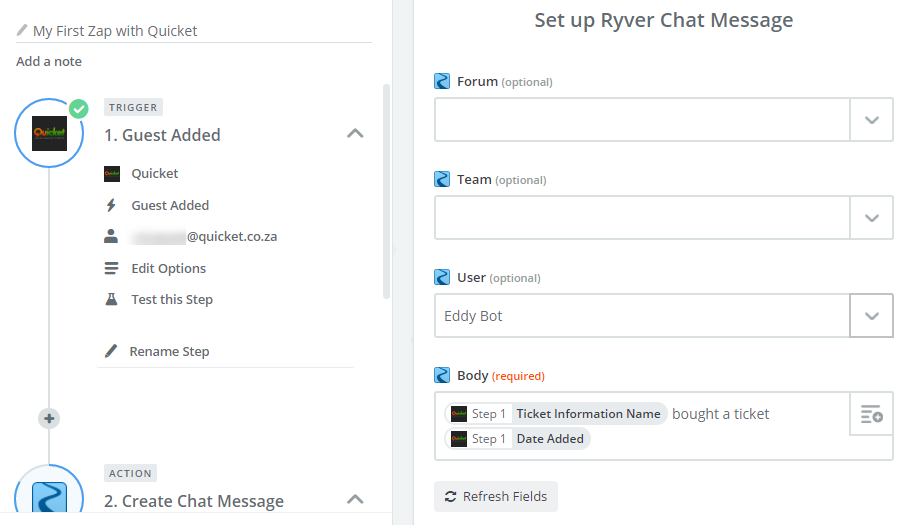
Task: Select the Edit Options menu item
Action: [x=168, y=268]
